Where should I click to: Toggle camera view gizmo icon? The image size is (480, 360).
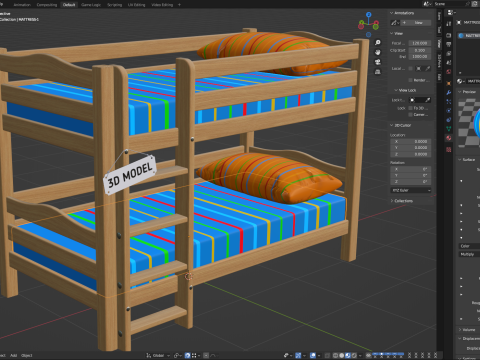378,62
